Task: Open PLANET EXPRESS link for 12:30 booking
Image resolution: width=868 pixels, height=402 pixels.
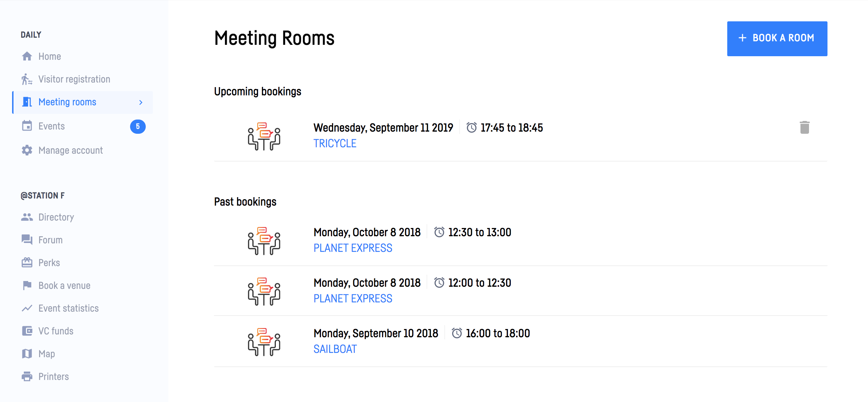Action: click(x=353, y=248)
